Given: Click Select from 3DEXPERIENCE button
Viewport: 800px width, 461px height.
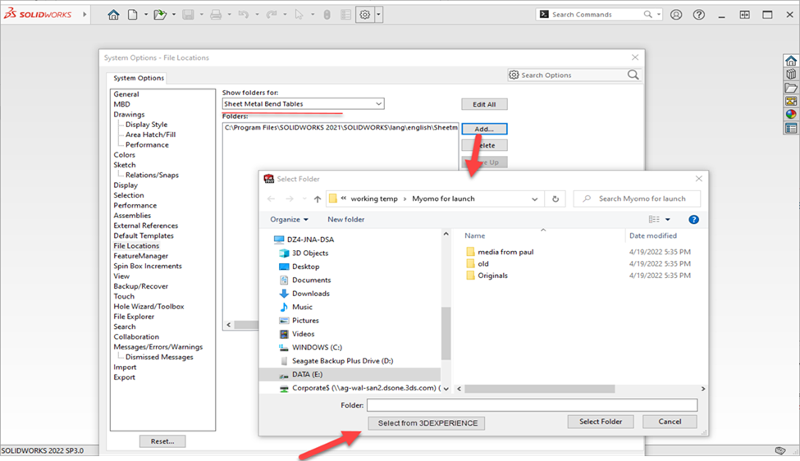Looking at the screenshot, I should (427, 423).
